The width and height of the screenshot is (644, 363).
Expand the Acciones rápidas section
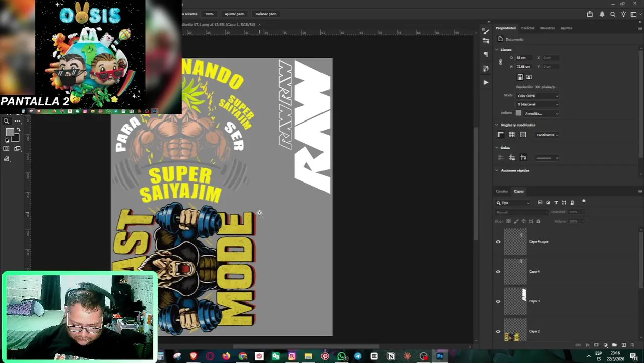[x=497, y=171]
